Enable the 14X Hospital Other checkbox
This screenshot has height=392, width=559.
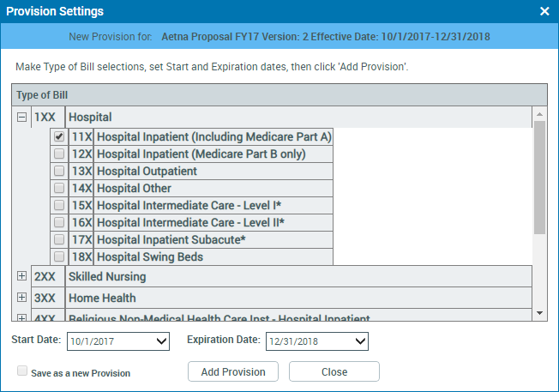(x=59, y=188)
